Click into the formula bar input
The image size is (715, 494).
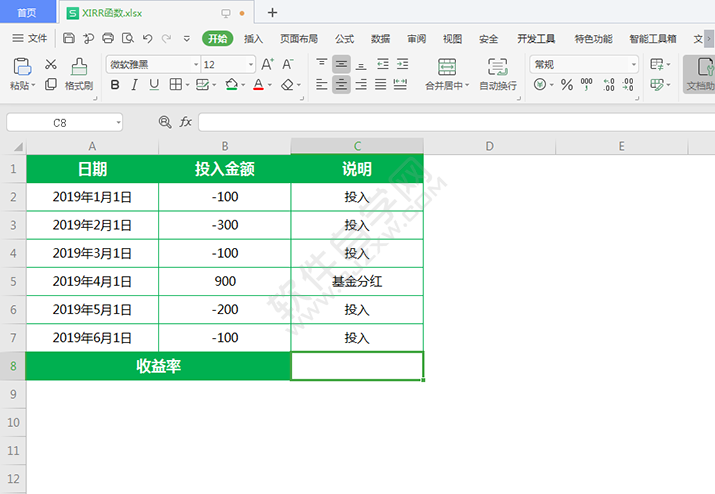(x=456, y=122)
